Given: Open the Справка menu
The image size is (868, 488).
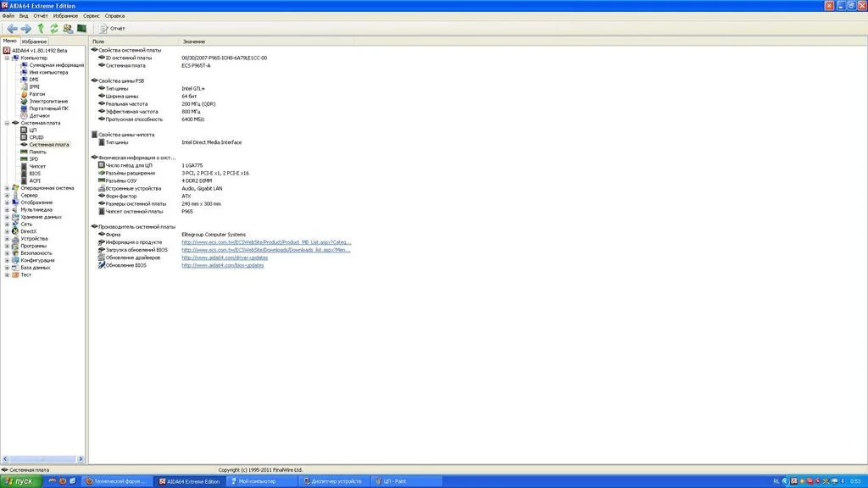Looking at the screenshot, I should point(114,16).
